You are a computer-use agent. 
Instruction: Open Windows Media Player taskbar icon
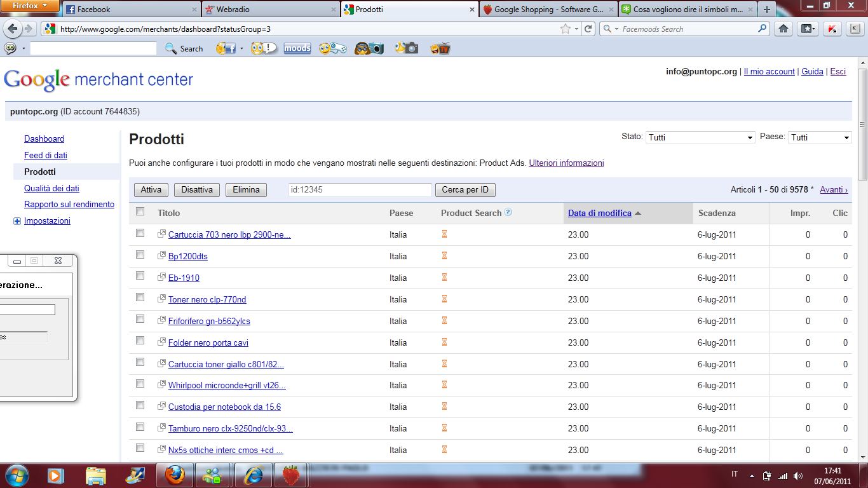pyautogui.click(x=55, y=475)
